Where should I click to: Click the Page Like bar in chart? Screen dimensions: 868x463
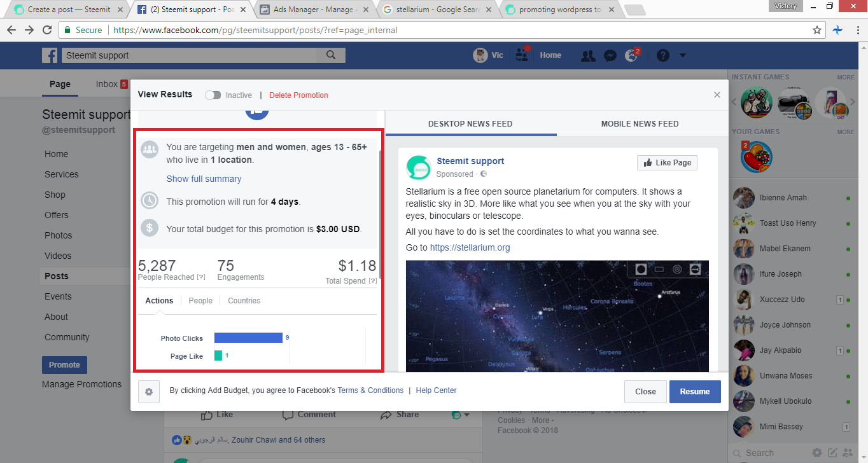point(218,356)
